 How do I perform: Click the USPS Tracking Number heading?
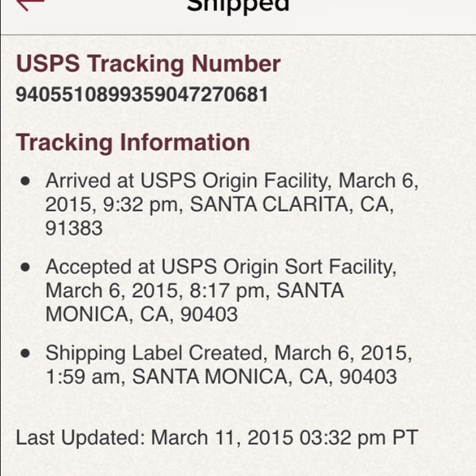click(x=149, y=64)
